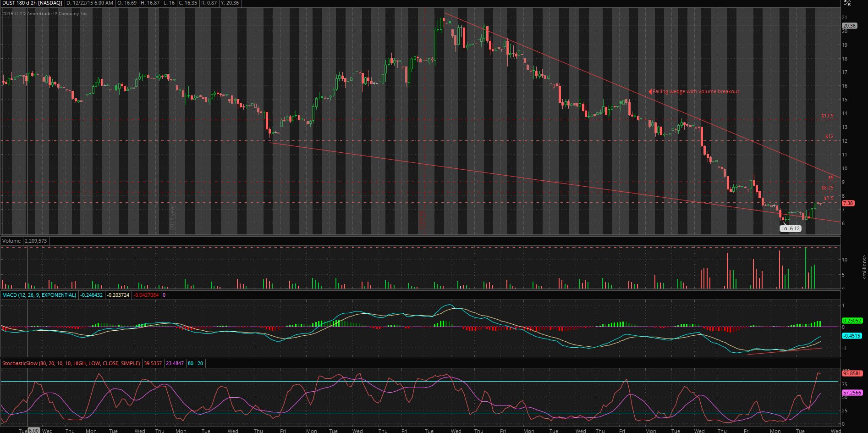Click the 20.36 crosshair price bubble
868x433 pixels.
849,26
